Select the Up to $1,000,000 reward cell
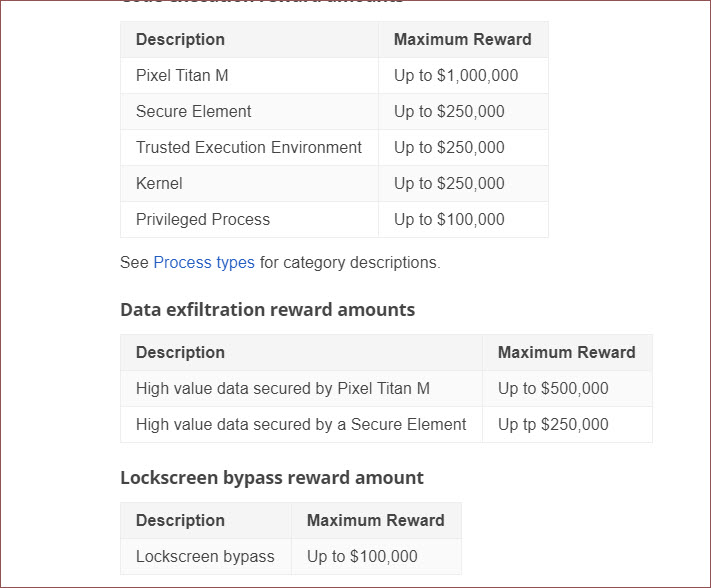This screenshot has width=711, height=588. (455, 76)
